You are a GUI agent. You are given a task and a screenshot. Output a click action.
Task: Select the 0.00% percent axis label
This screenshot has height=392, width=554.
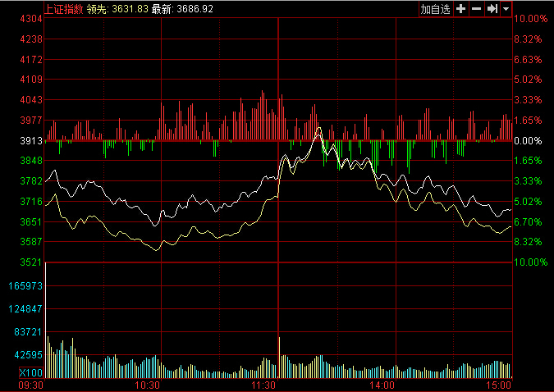tap(529, 141)
